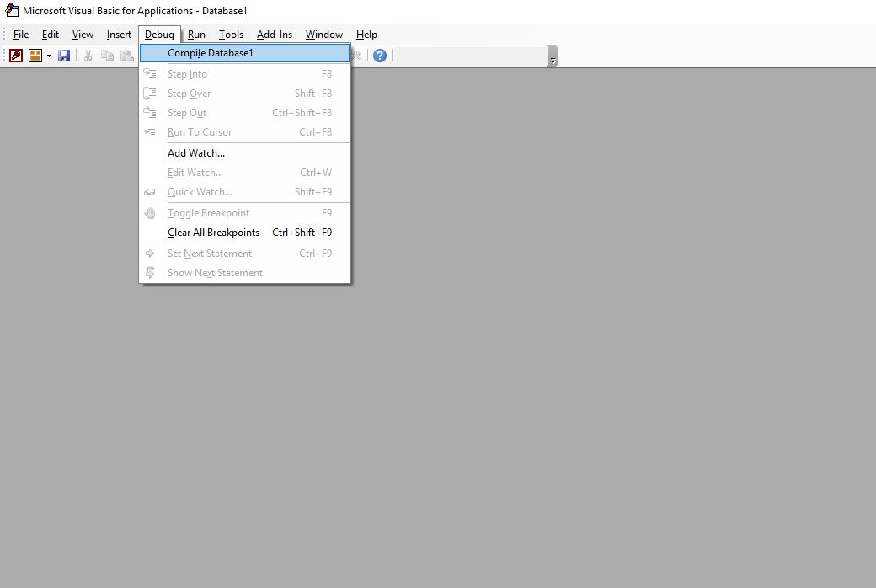
Task: Open the Edit menu
Action: (x=51, y=35)
